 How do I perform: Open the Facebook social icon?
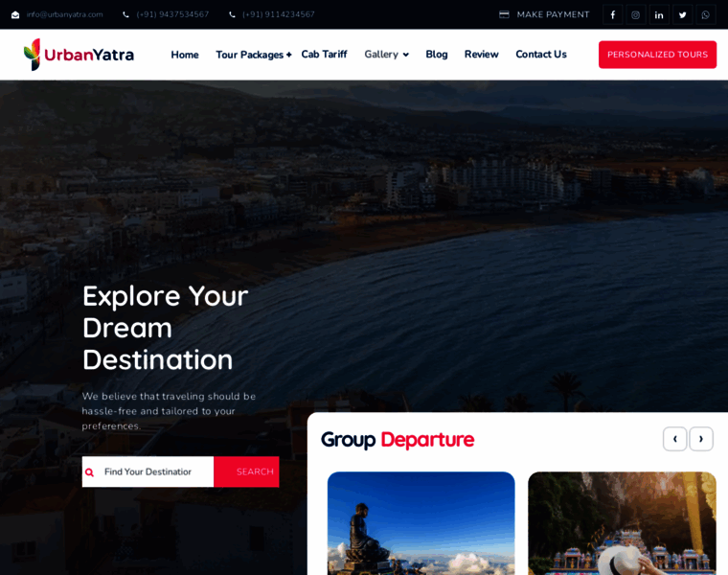coord(612,15)
